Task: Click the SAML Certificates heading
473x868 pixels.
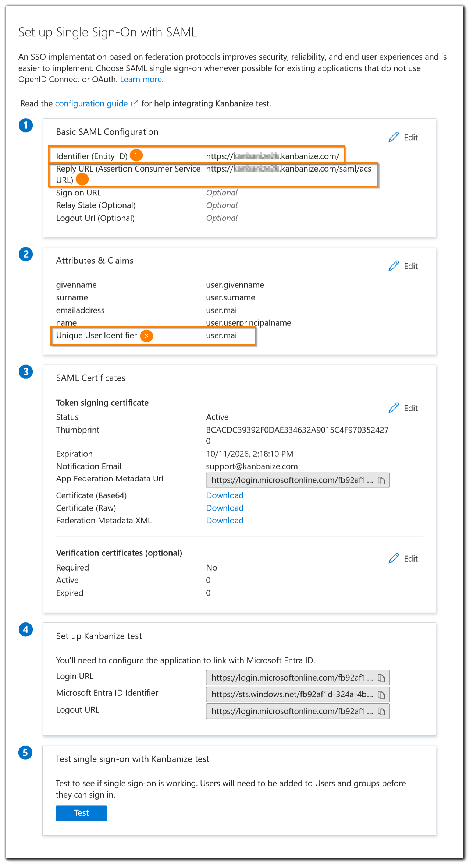Action: 90,378
